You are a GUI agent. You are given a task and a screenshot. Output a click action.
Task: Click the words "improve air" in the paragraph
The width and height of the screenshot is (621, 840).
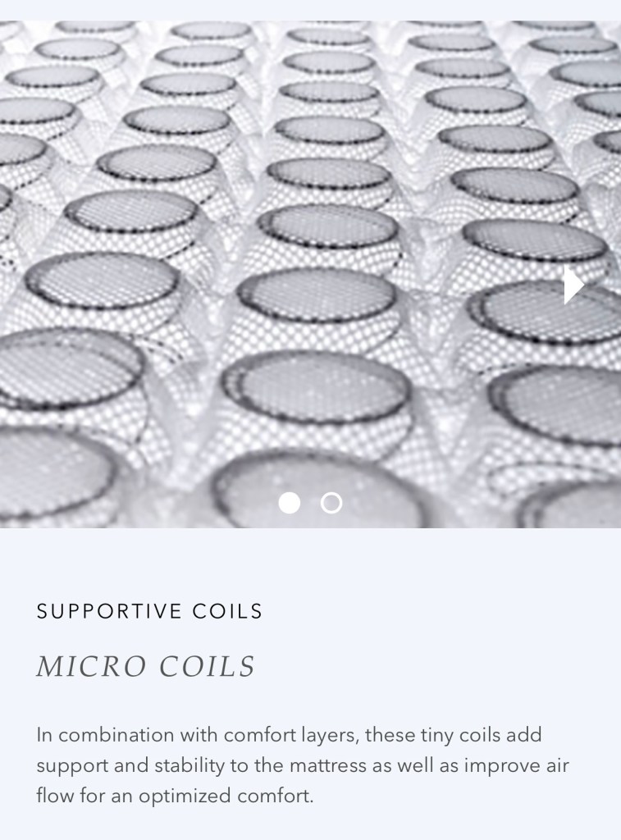(517, 765)
